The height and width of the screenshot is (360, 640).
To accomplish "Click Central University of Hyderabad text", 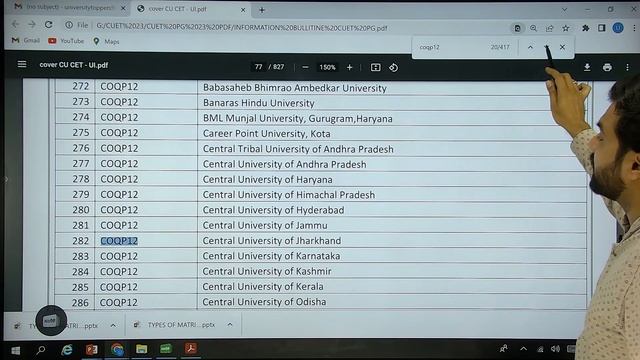I will pos(273,210).
